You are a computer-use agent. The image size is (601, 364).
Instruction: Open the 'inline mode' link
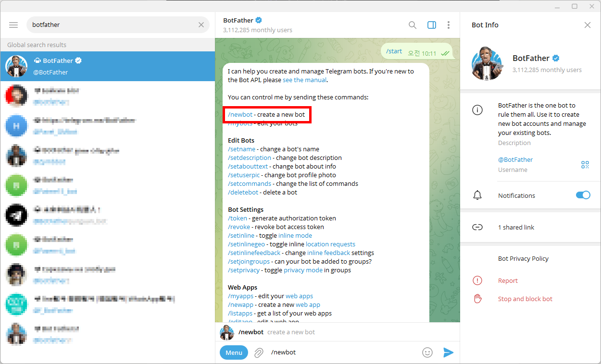[x=295, y=235]
